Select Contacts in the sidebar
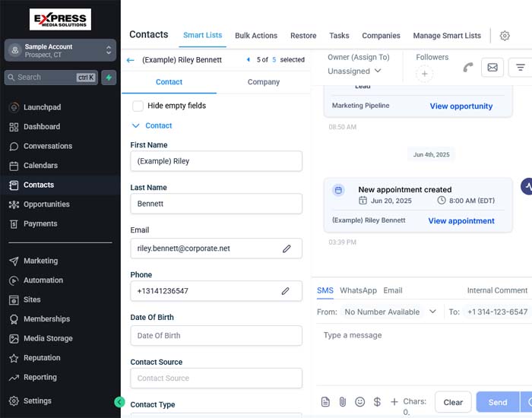 32,185
